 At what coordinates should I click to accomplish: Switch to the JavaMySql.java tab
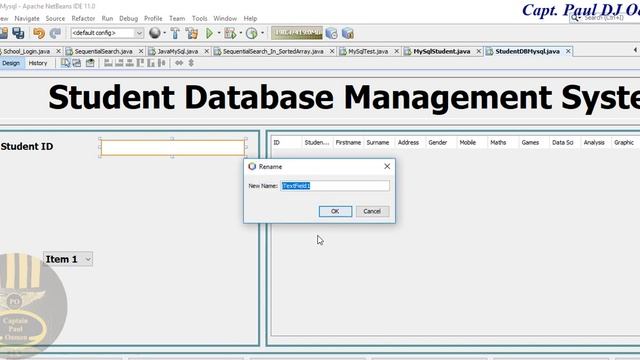pos(178,51)
